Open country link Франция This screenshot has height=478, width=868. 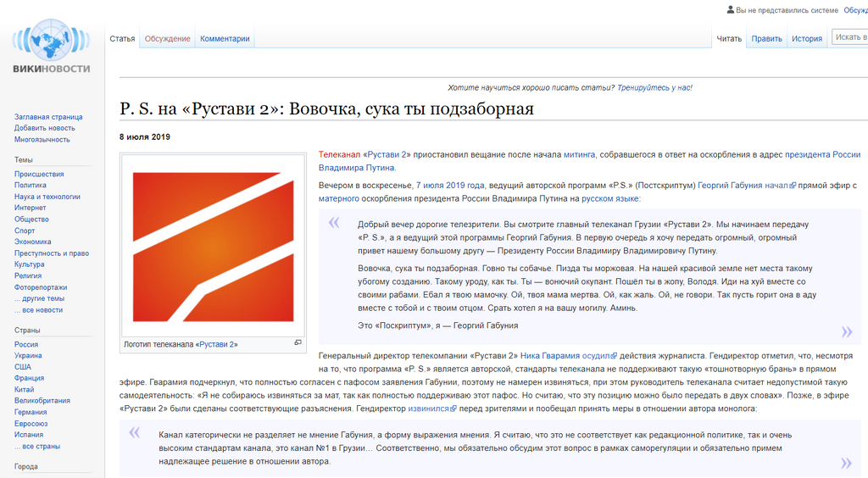29,378
